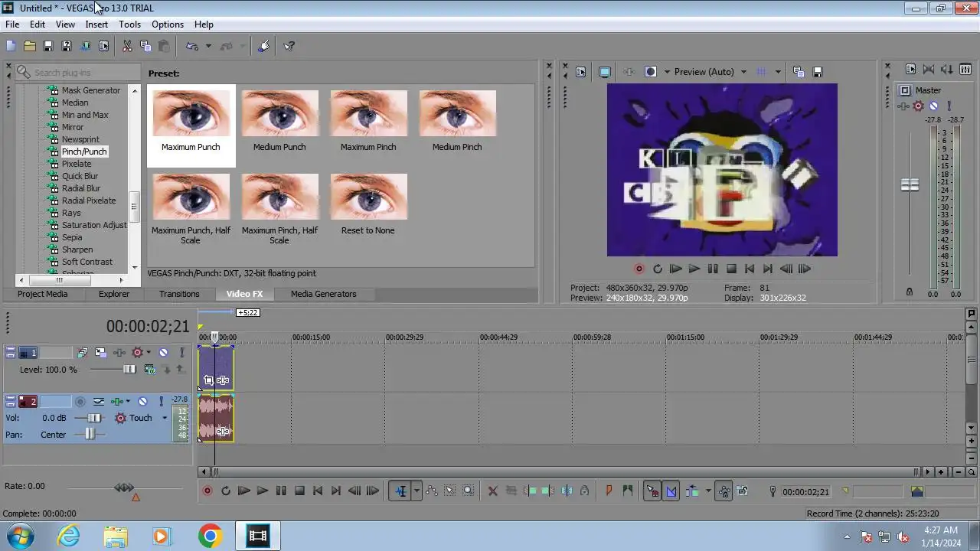Image resolution: width=980 pixels, height=551 pixels.
Task: Switch to the Project Media tab
Action: click(42, 294)
